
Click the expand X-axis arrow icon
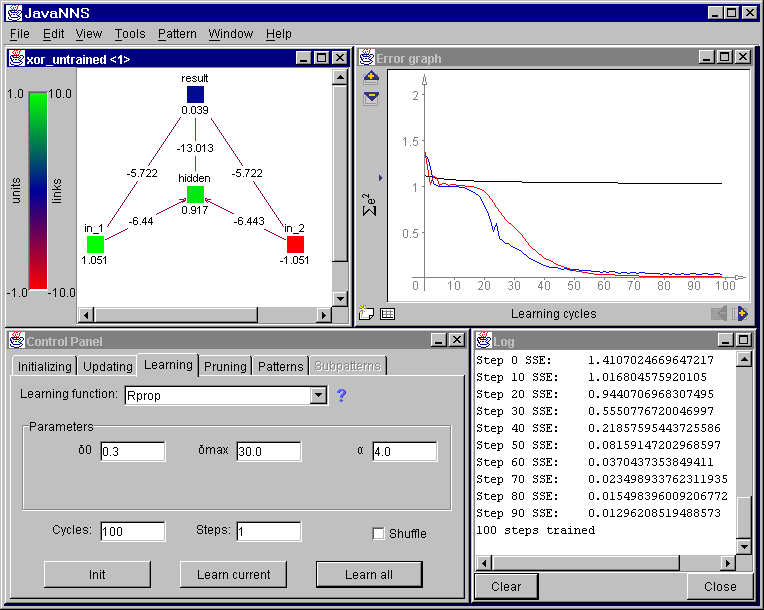coord(740,313)
